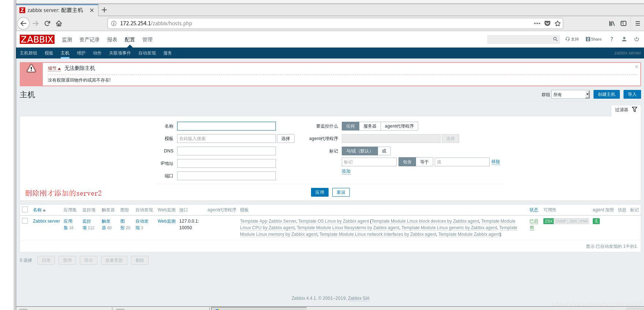Image resolution: width=644 pixels, height=310 pixels.
Task: Open 报表 top menu
Action: (112, 39)
